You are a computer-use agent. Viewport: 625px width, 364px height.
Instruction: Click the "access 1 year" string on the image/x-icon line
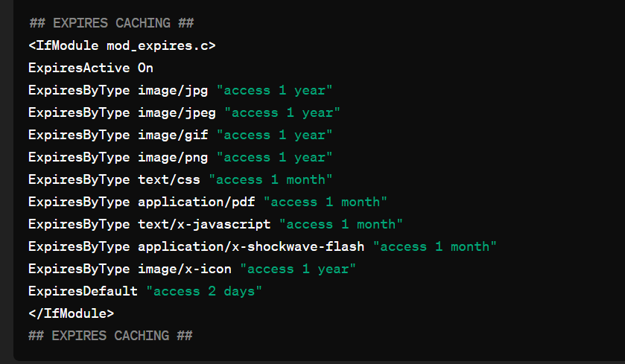pyautogui.click(x=298, y=269)
